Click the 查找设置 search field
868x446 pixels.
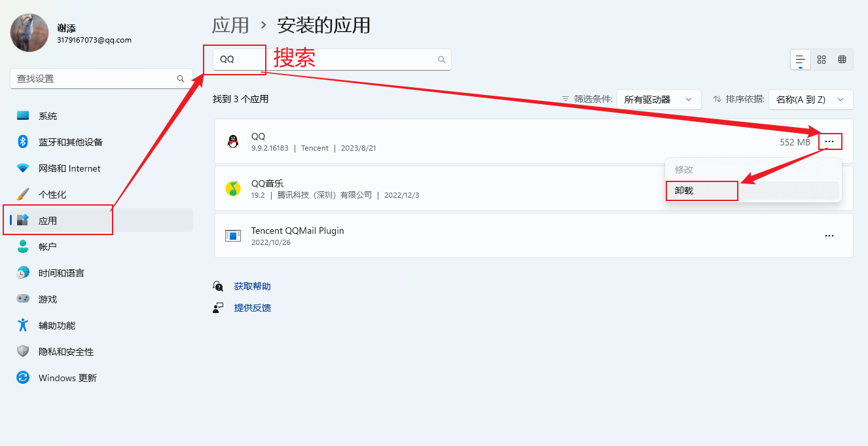[101, 79]
